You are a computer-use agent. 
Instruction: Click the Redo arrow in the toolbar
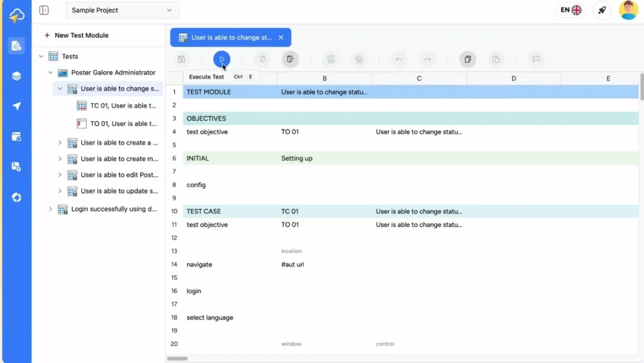coord(427,59)
